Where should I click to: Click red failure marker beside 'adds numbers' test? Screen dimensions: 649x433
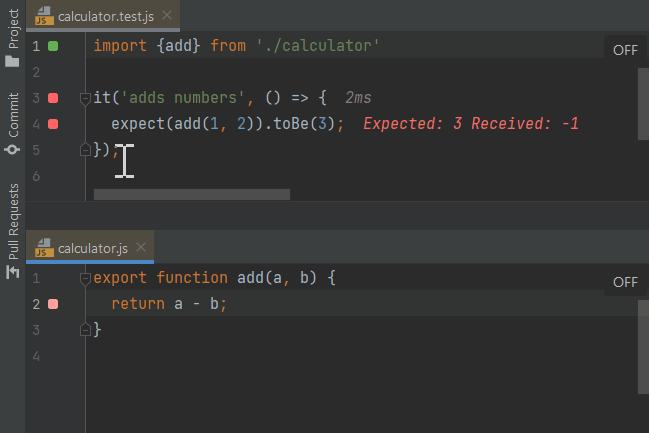[x=53, y=98]
